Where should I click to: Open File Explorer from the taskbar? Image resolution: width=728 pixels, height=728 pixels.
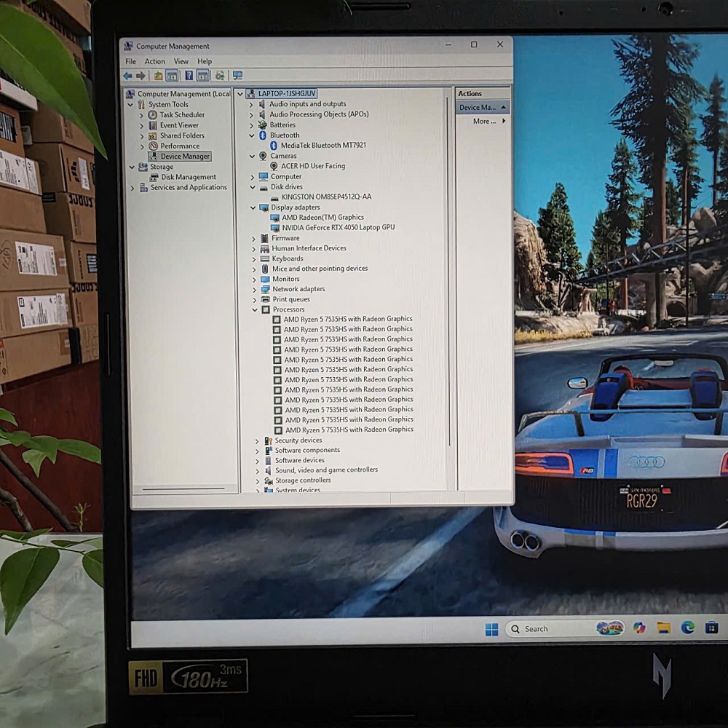coord(664,628)
